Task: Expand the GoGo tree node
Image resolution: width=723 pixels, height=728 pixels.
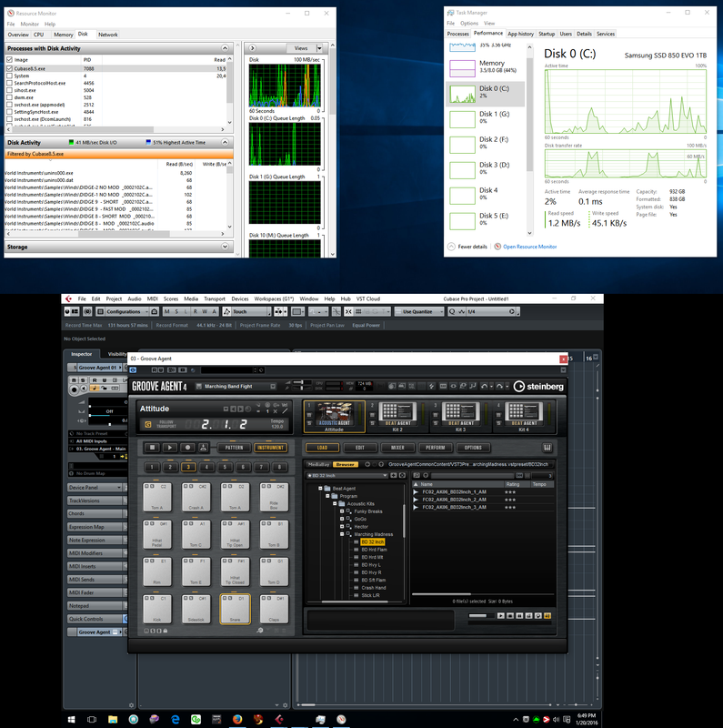Action: coord(342,519)
